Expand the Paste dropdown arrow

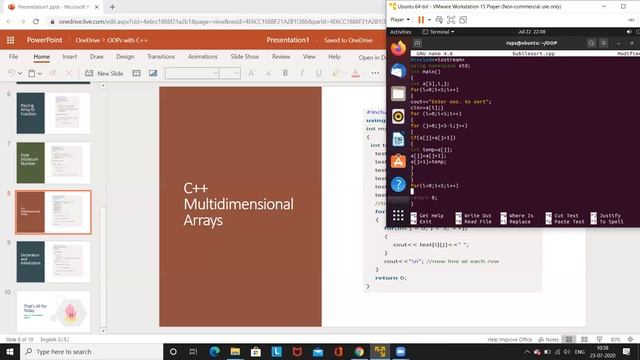pyautogui.click(x=40, y=73)
